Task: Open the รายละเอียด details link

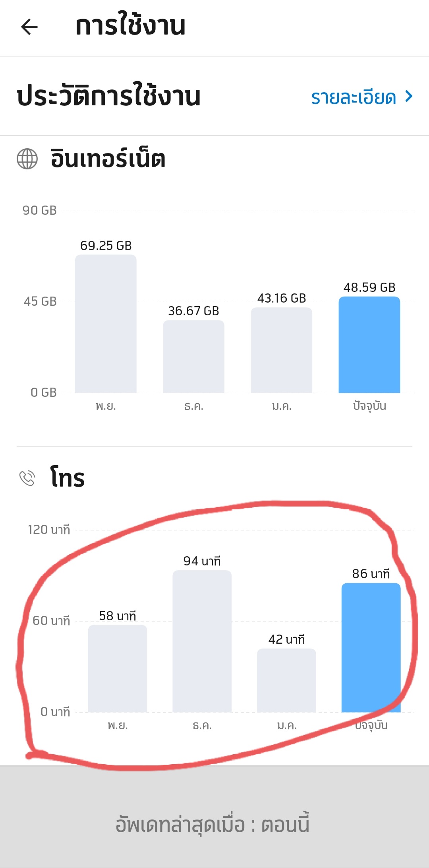Action: 354,97
